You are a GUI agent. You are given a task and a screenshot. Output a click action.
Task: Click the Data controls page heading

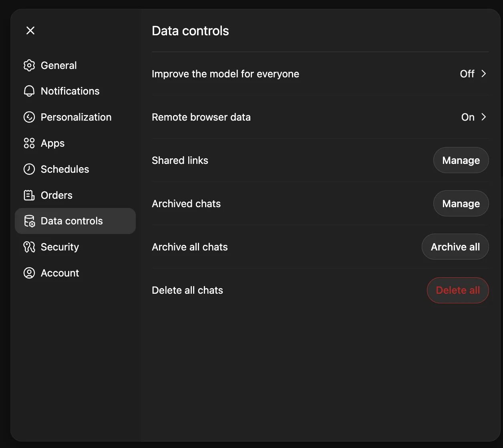click(x=190, y=31)
